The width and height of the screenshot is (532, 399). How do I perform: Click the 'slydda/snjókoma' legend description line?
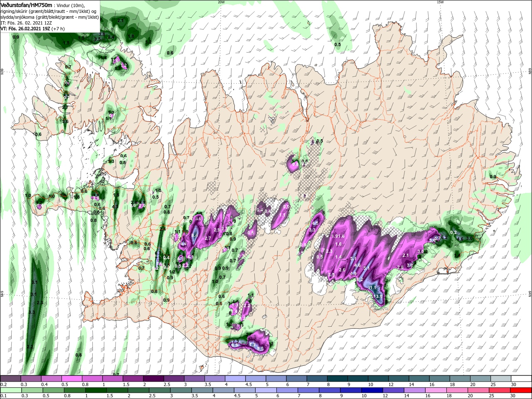coord(49,17)
